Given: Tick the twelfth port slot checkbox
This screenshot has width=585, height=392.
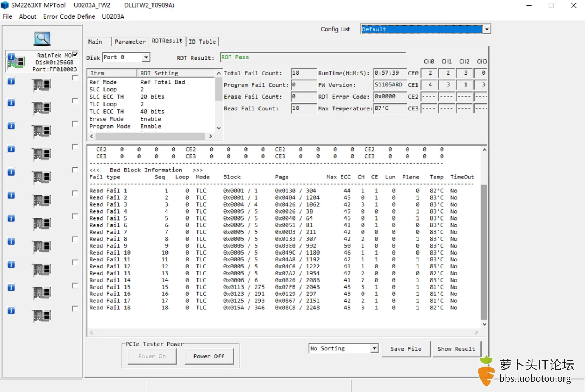Looking at the screenshot, I should tap(75, 308).
